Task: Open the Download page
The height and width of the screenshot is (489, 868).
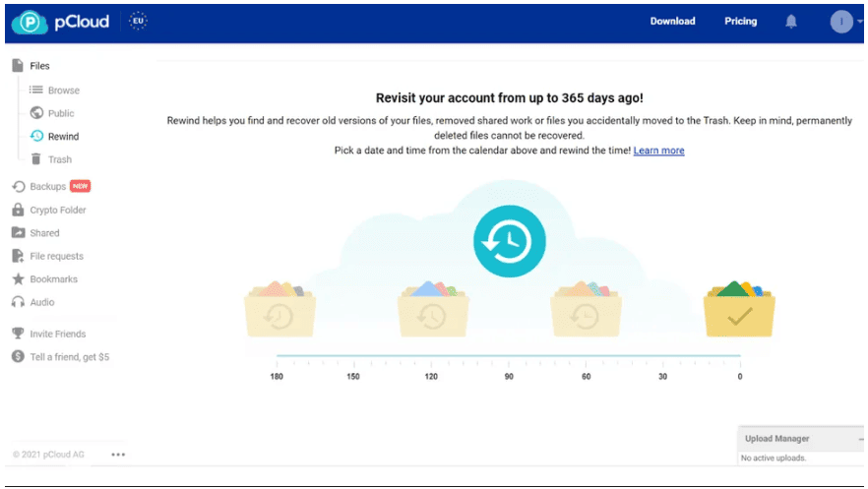Action: point(672,21)
